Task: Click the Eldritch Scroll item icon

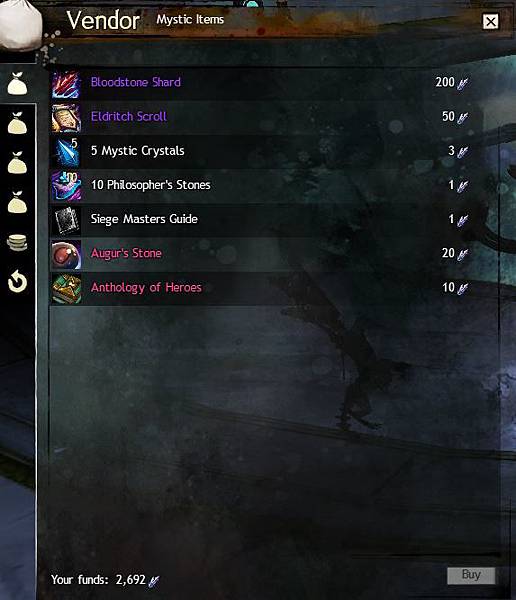Action: pos(66,118)
